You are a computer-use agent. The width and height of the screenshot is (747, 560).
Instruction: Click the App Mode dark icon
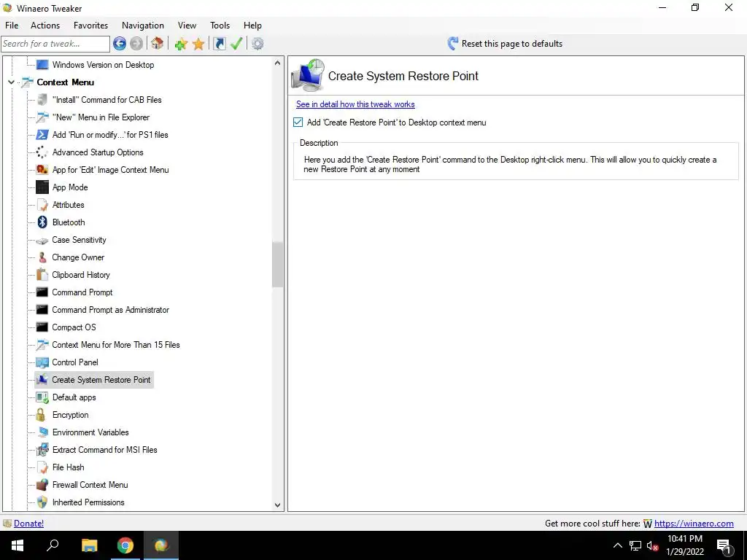point(42,187)
